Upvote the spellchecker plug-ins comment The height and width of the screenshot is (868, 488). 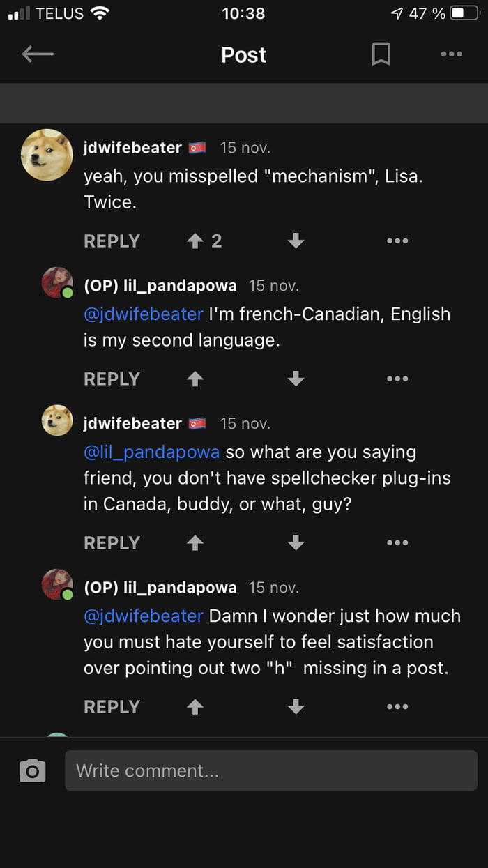[195, 543]
